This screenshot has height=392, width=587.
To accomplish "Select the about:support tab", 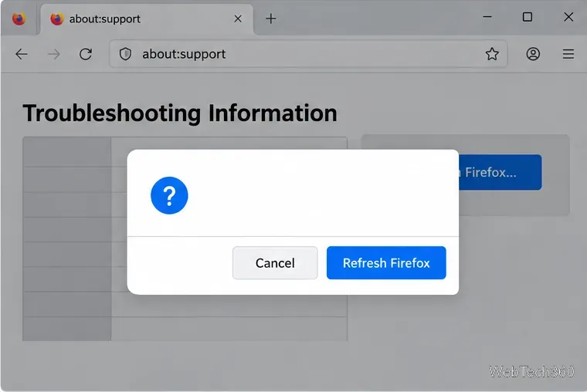I will tap(147, 19).
